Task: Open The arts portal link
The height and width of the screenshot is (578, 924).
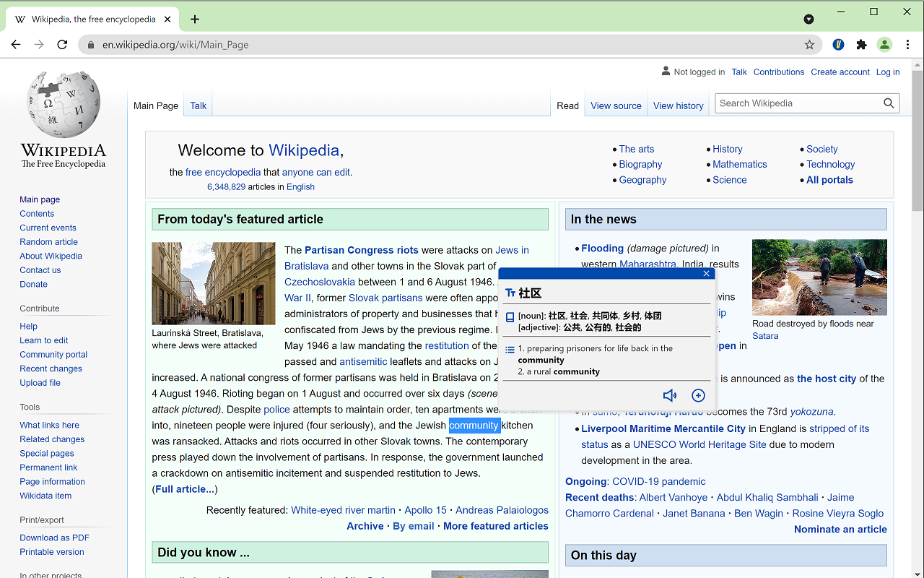Action: pyautogui.click(x=636, y=149)
